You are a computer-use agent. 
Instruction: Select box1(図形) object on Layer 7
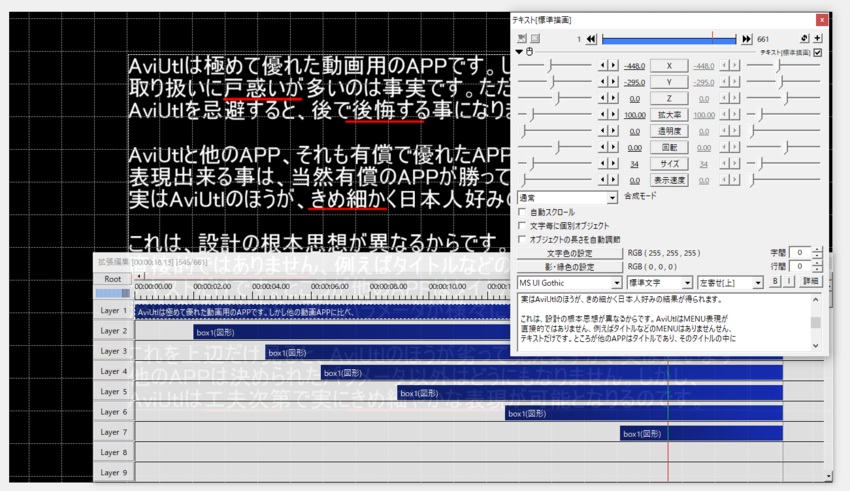(701, 434)
